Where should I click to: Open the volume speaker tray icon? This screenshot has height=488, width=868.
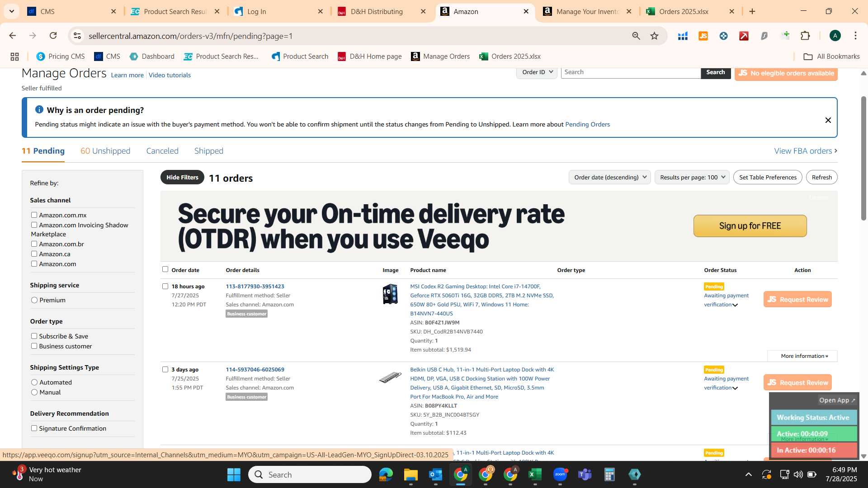(798, 474)
